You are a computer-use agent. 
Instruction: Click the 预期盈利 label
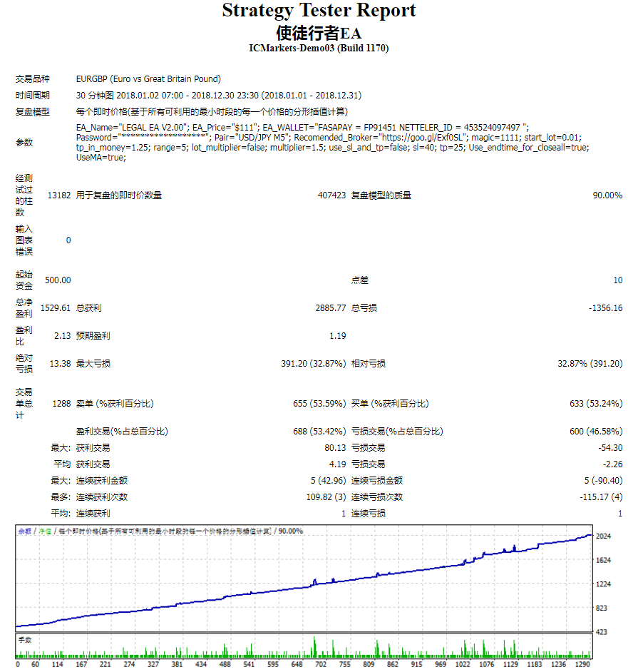(x=93, y=336)
